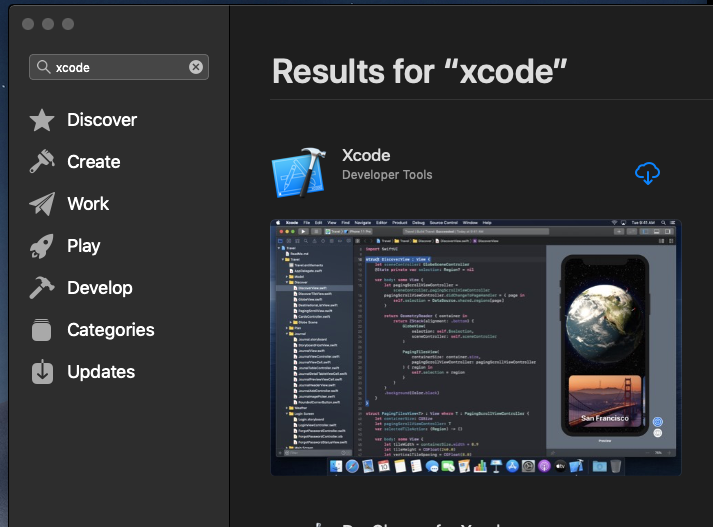Click the Categories sidebar icon
The image size is (713, 527).
42,330
